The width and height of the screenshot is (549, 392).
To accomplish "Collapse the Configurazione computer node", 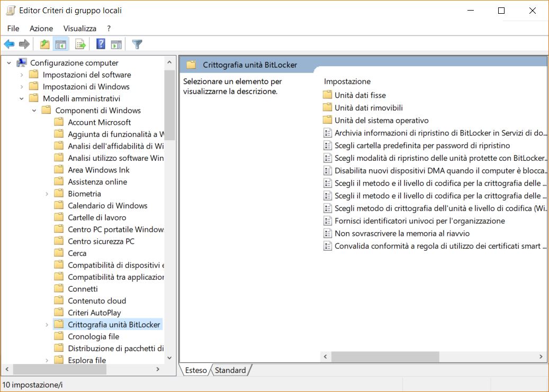I will 9,63.
